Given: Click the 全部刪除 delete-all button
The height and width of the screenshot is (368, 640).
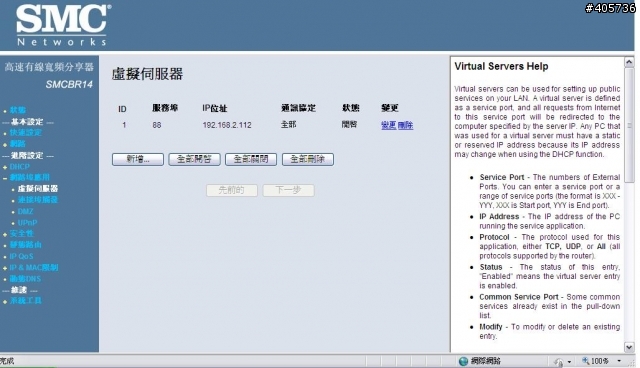Looking at the screenshot, I should pos(308,159).
